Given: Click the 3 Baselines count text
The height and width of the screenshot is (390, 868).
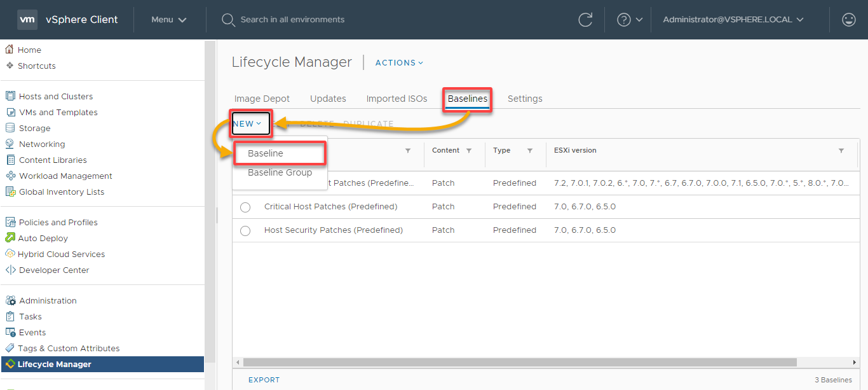Looking at the screenshot, I should click(833, 380).
